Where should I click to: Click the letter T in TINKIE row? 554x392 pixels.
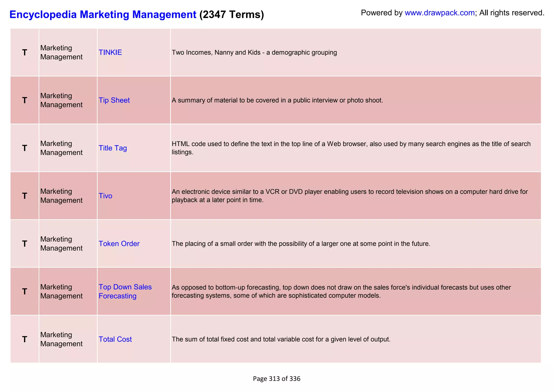(25, 52)
